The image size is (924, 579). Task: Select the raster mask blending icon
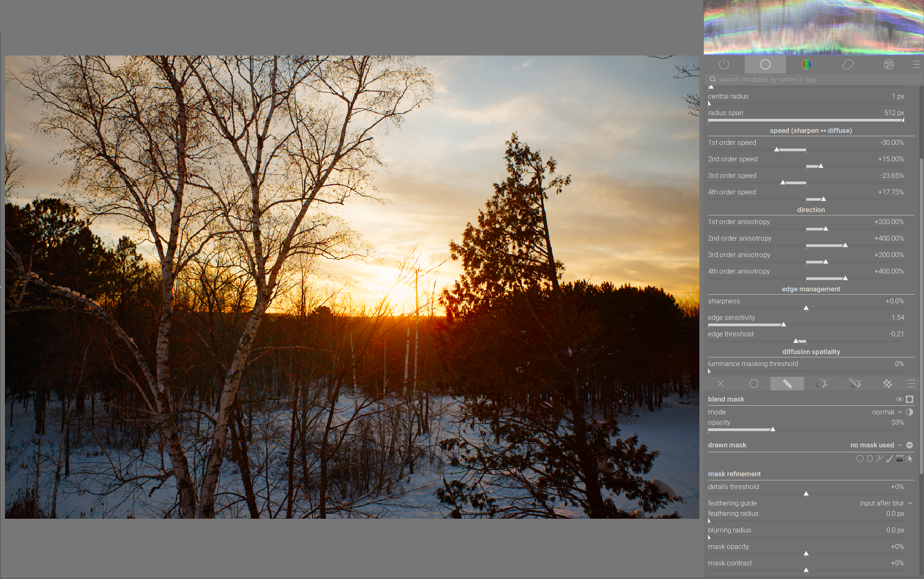pos(887,384)
